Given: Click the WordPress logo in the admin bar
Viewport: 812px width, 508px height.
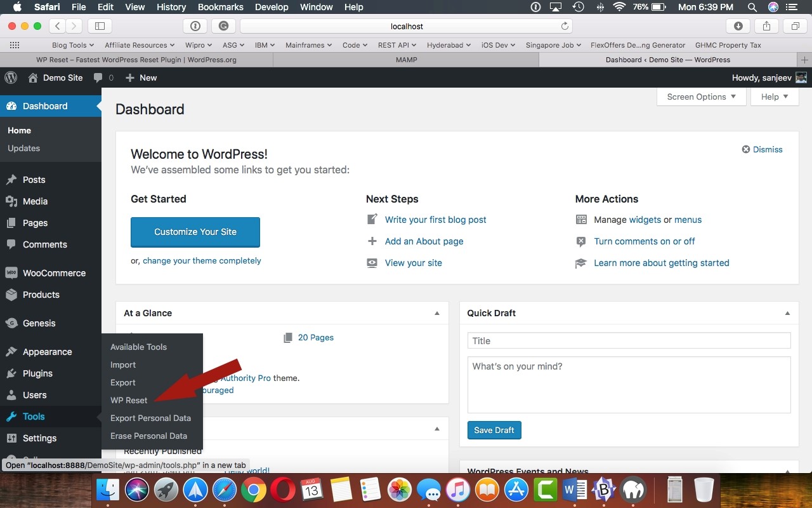Looking at the screenshot, I should click(10, 77).
